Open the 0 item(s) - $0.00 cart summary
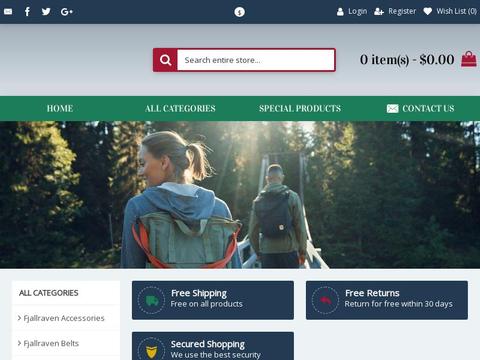This screenshot has width=480, height=360. click(407, 60)
